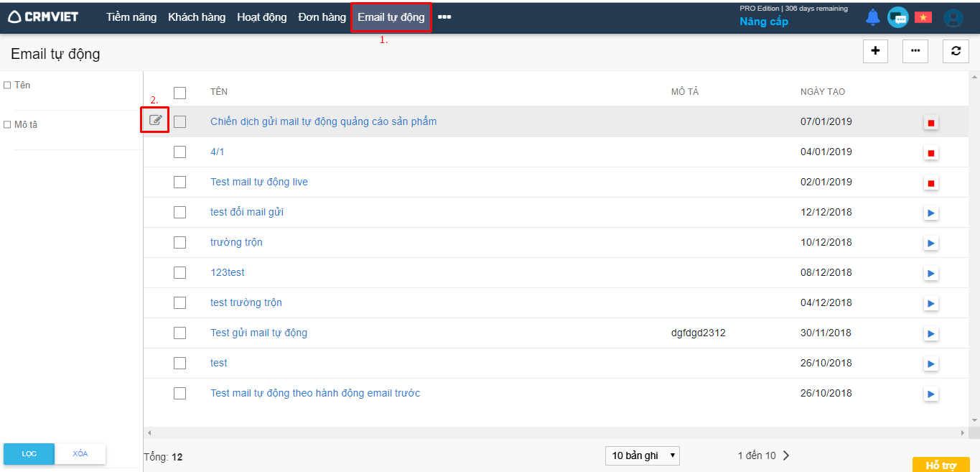The height and width of the screenshot is (472, 980).
Task: Click the Vietnam flag language icon
Action: (923, 18)
